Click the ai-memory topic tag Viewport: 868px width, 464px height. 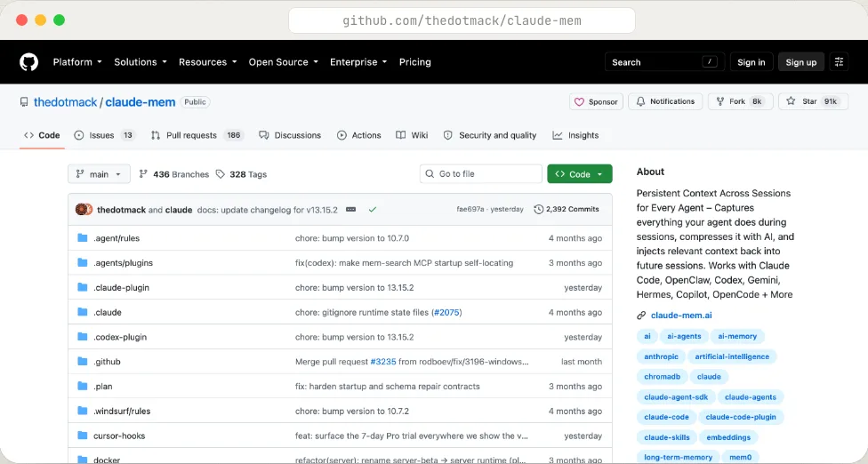(x=737, y=336)
